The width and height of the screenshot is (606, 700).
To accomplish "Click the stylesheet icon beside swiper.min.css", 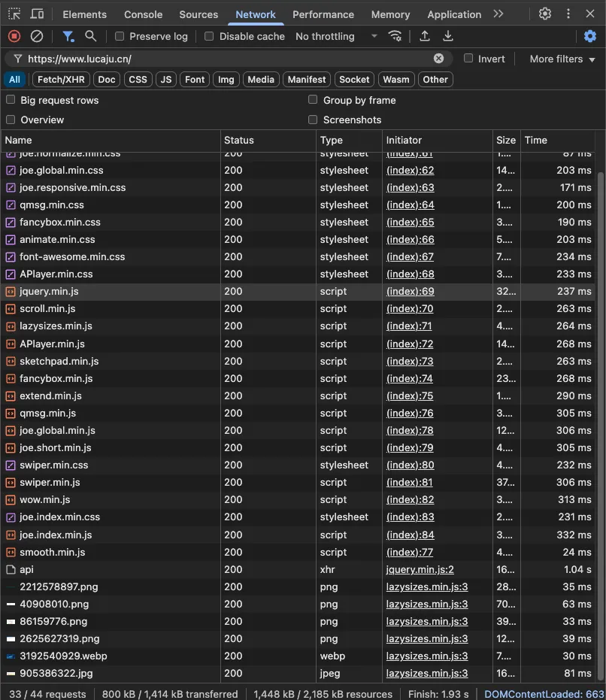I will (11, 465).
